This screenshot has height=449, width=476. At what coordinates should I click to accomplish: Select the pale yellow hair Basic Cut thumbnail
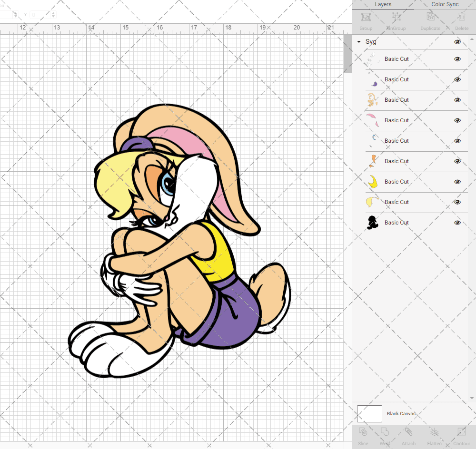(x=372, y=202)
